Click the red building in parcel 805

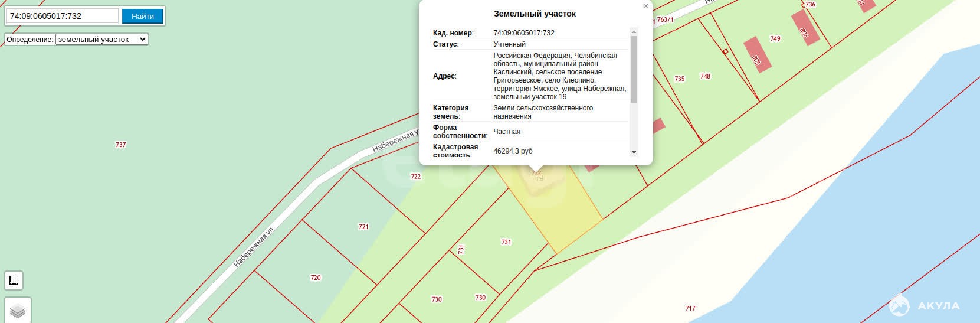coord(757,54)
